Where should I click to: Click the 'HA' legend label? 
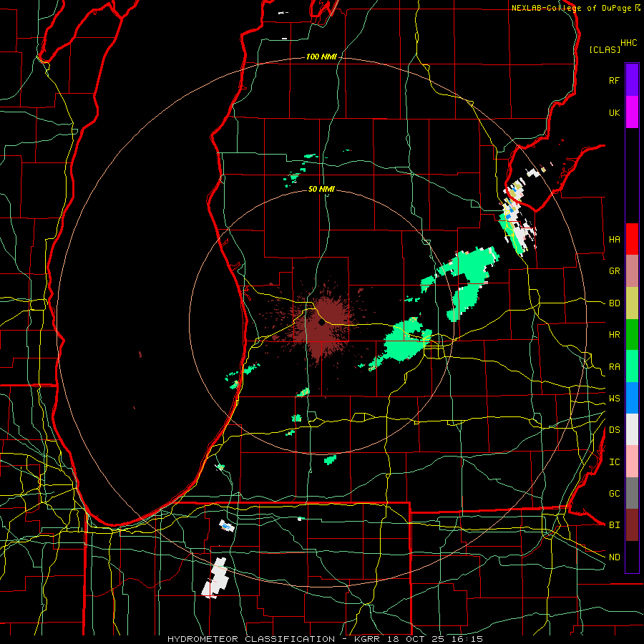(x=614, y=239)
